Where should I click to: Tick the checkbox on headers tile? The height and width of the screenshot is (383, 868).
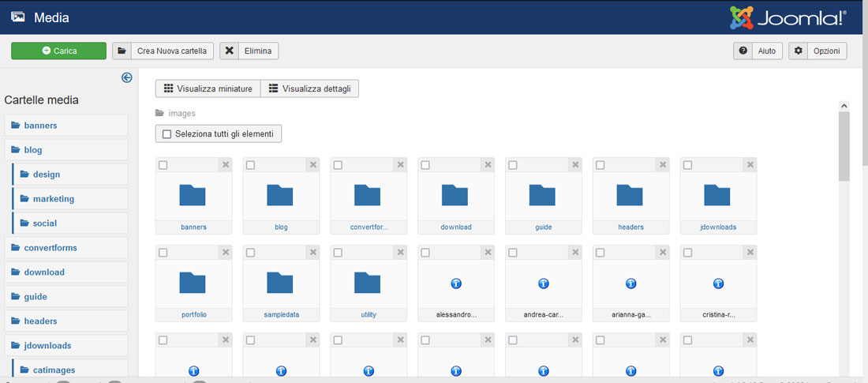point(600,165)
